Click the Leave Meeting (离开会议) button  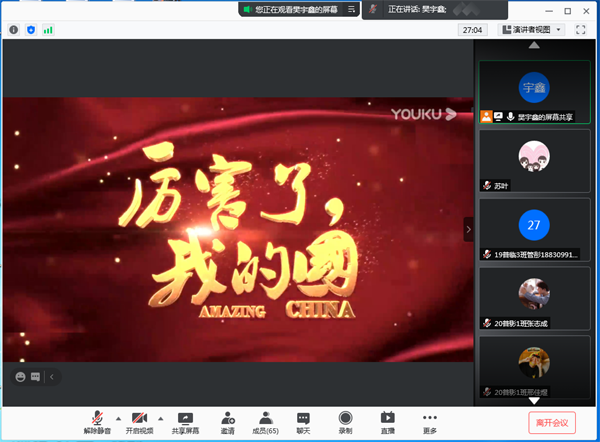551,423
